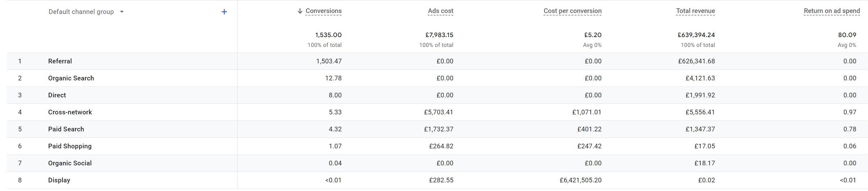Click the Organic Social row label

coord(70,163)
